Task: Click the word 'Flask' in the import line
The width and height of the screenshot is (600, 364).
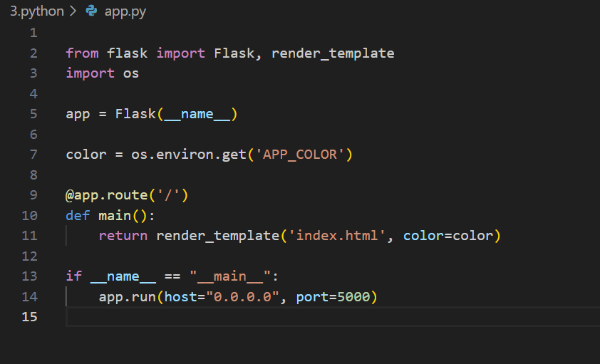Action: (234, 53)
